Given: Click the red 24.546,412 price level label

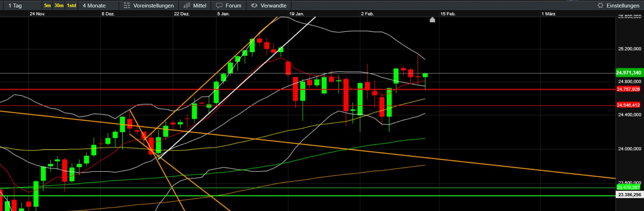Looking at the screenshot, I should tap(628, 105).
